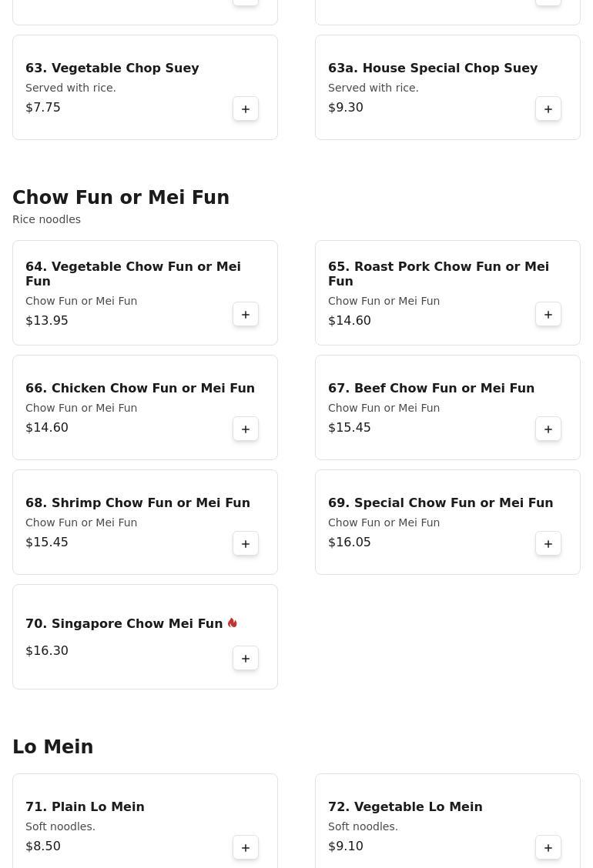The width and height of the screenshot is (593, 868).
Task: Add Singapore Chow Mei Fun to order
Action: coord(246,659)
